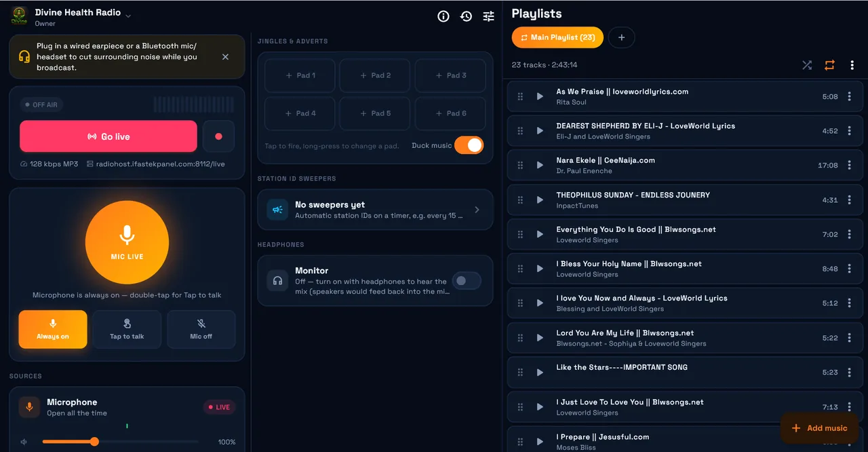Image resolution: width=868 pixels, height=452 pixels.
Task: Open broadcast history clock icon
Action: [466, 16]
